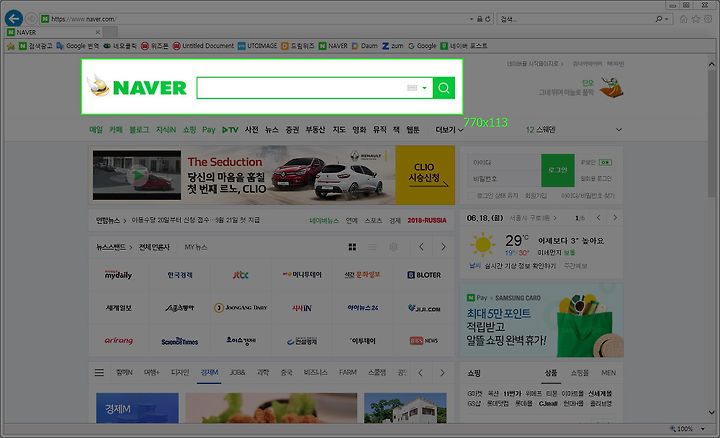Open the browser gear tools icon
Screen dimensions: 720x438
709,19
